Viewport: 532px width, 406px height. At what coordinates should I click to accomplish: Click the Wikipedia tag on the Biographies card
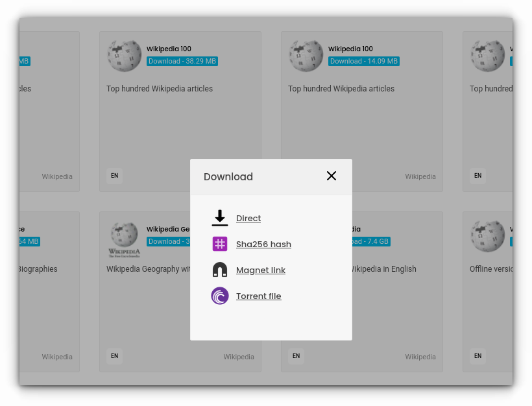(x=57, y=357)
